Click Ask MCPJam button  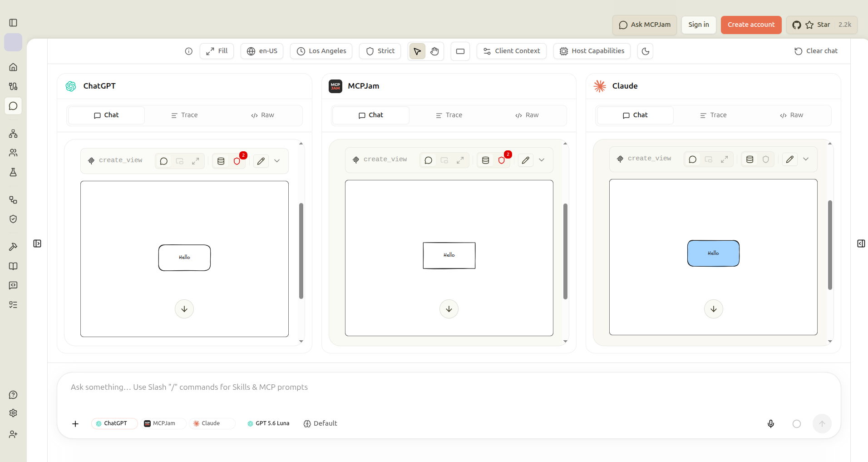click(645, 25)
